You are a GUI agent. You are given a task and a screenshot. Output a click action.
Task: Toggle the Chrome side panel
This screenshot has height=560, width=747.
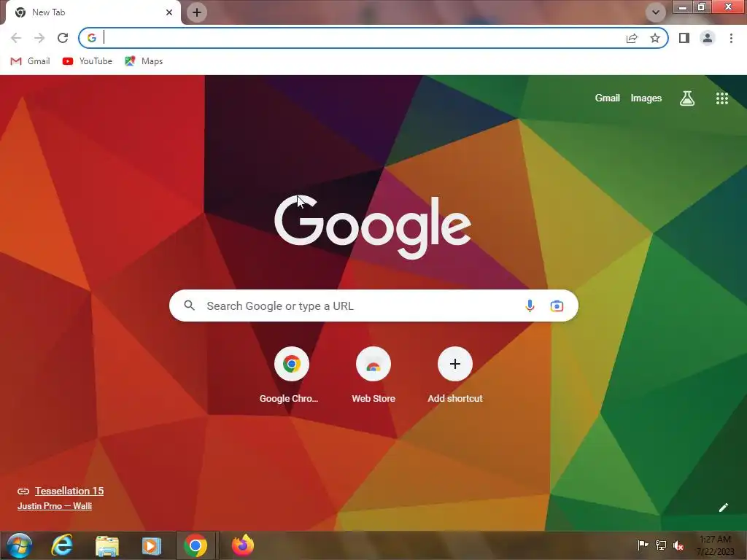684,38
